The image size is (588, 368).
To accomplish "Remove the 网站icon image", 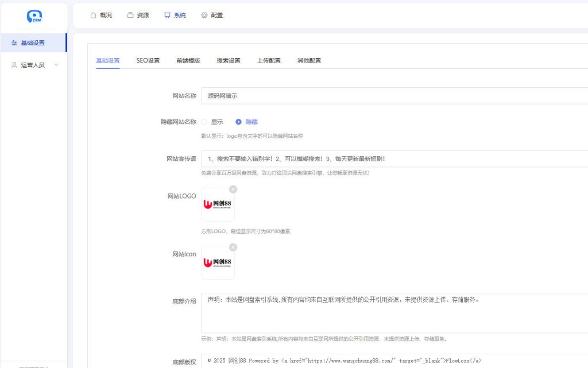I will tap(233, 247).
